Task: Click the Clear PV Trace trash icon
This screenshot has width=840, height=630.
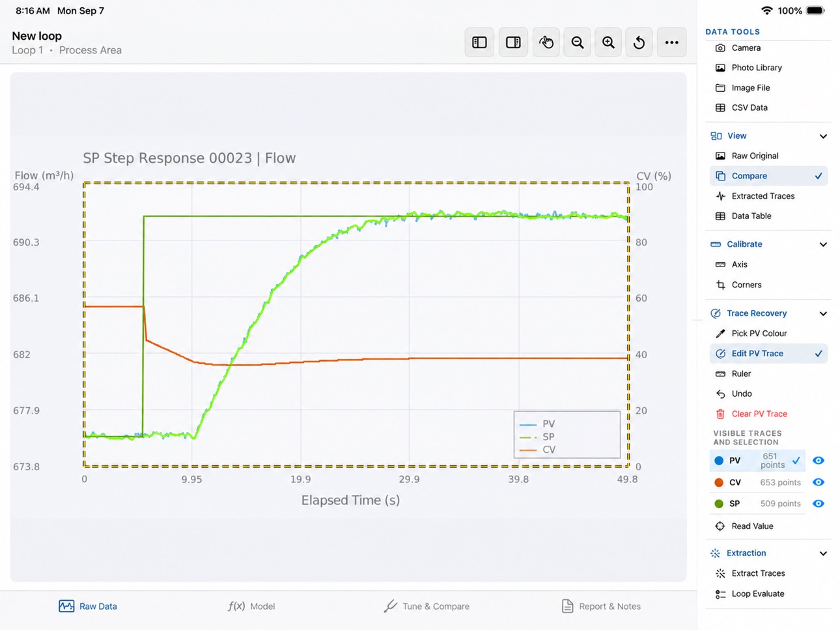Action: click(x=720, y=414)
